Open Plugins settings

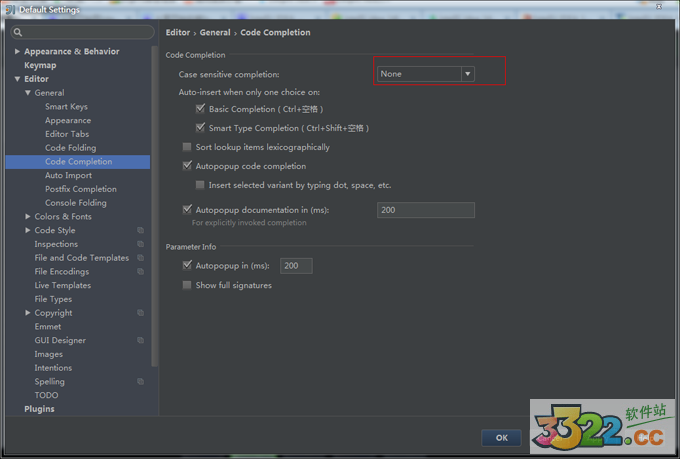tap(39, 409)
